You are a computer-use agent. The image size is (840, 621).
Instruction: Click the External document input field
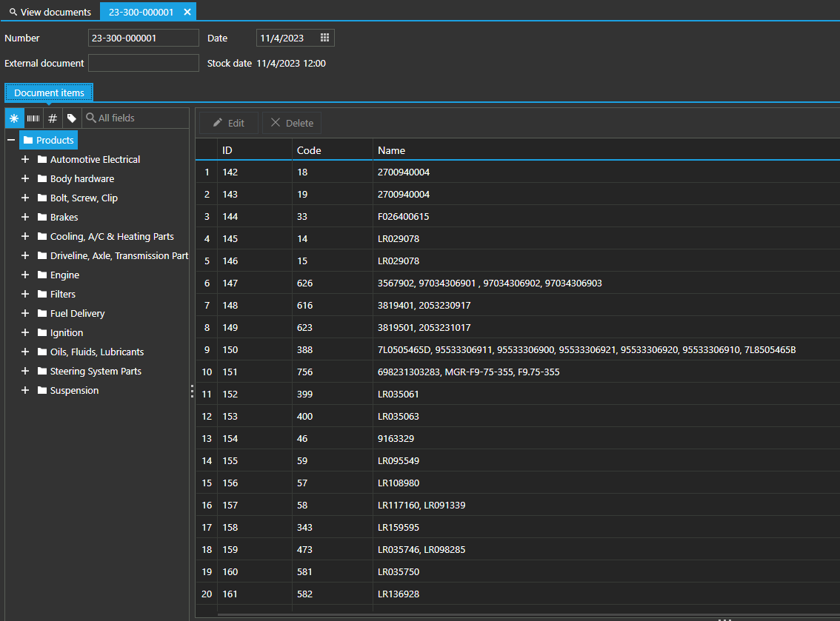(x=144, y=63)
